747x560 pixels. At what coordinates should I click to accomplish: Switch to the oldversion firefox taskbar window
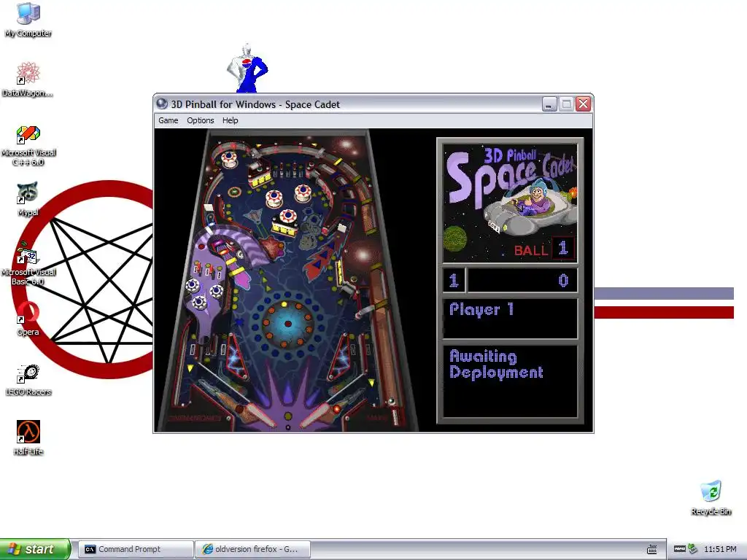pyautogui.click(x=253, y=549)
